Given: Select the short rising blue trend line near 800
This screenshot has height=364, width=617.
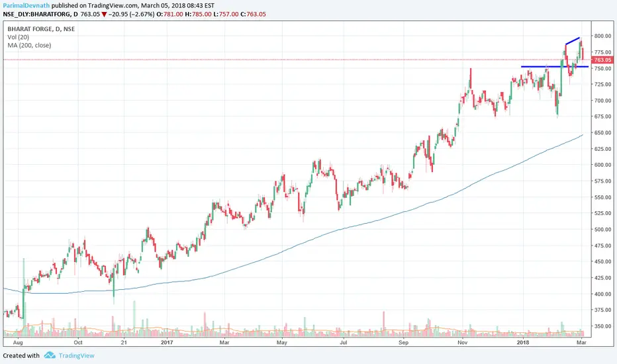Looking at the screenshot, I should pos(573,41).
